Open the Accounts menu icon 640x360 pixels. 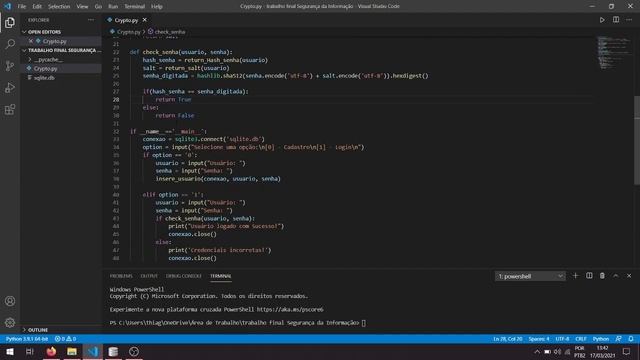(x=10, y=301)
